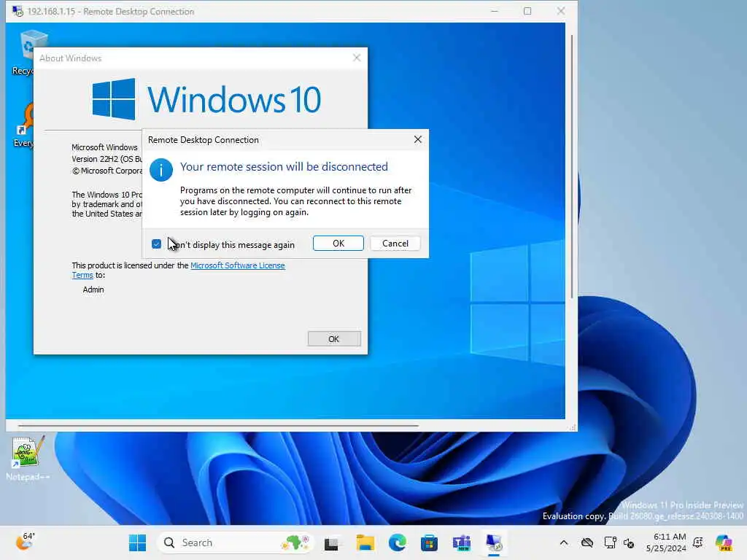Image resolution: width=747 pixels, height=560 pixels.
Task: Click the taskbar Search box
Action: click(x=236, y=542)
